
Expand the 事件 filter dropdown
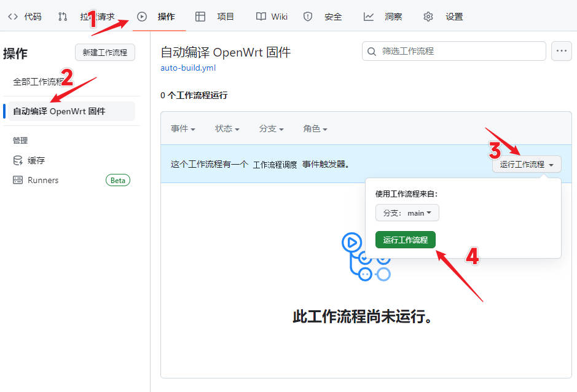click(x=183, y=129)
